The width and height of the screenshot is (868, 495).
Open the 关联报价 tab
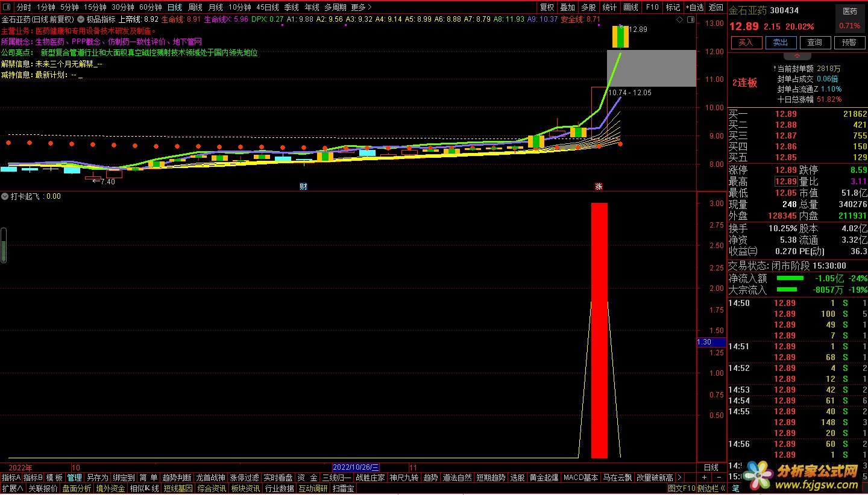click(x=43, y=488)
